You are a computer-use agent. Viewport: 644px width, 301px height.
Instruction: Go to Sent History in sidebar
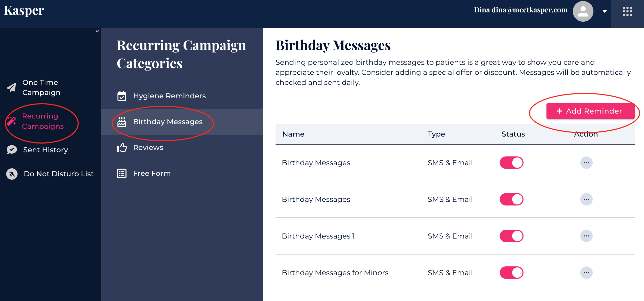click(45, 150)
